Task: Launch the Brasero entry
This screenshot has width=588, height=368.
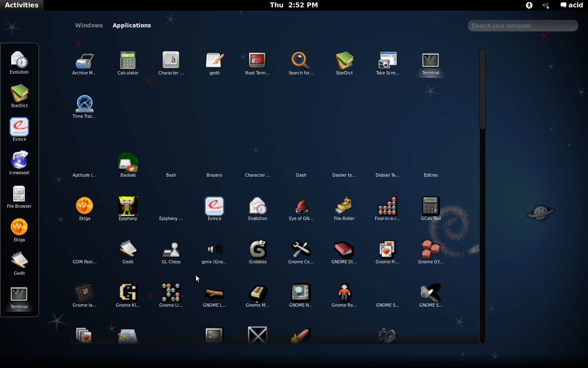Action: 214,175
